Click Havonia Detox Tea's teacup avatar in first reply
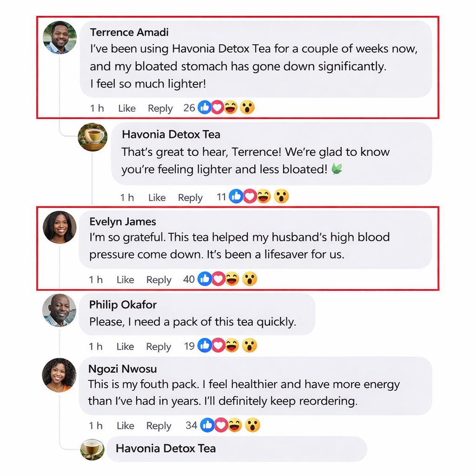 [x=93, y=137]
